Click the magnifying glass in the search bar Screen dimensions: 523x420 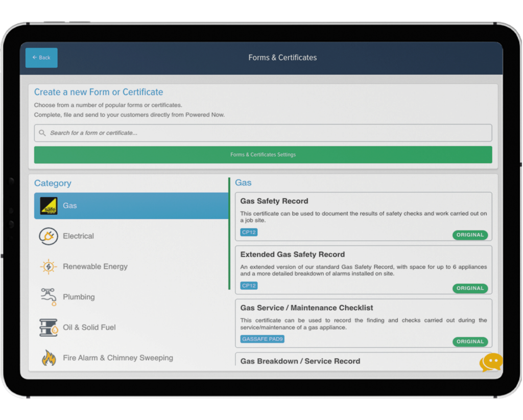[x=42, y=133]
